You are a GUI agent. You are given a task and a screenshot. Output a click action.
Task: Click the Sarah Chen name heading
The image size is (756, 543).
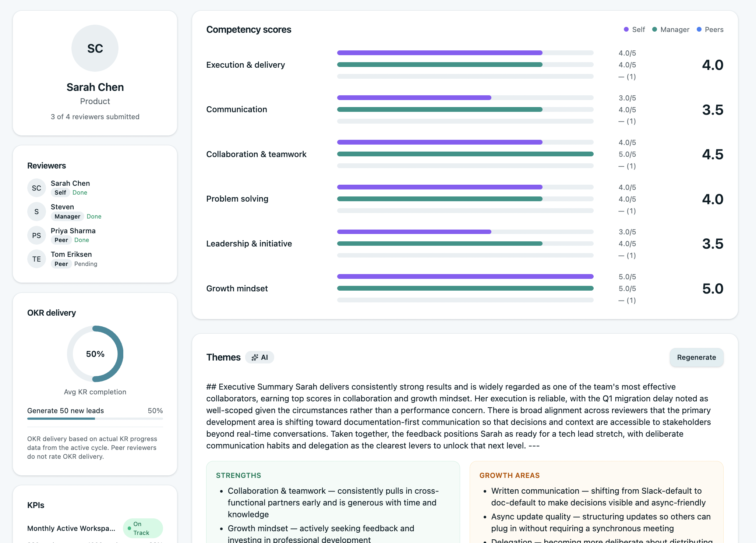tap(95, 87)
